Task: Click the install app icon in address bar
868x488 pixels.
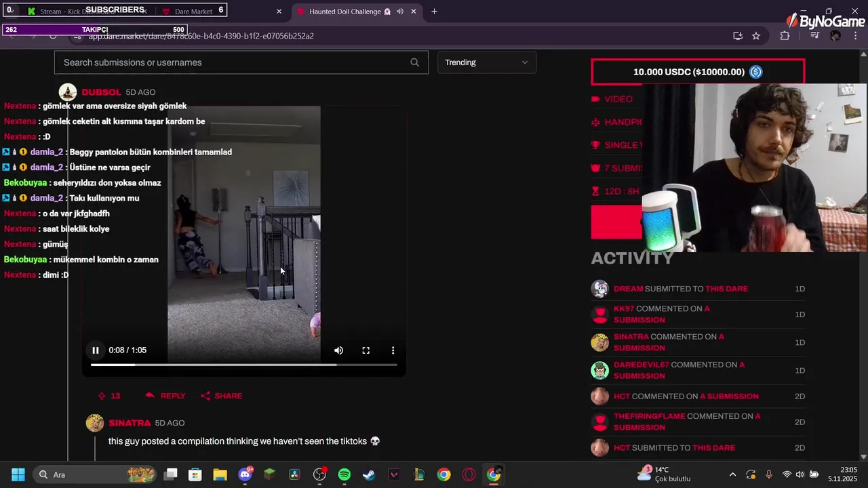Action: point(738,36)
